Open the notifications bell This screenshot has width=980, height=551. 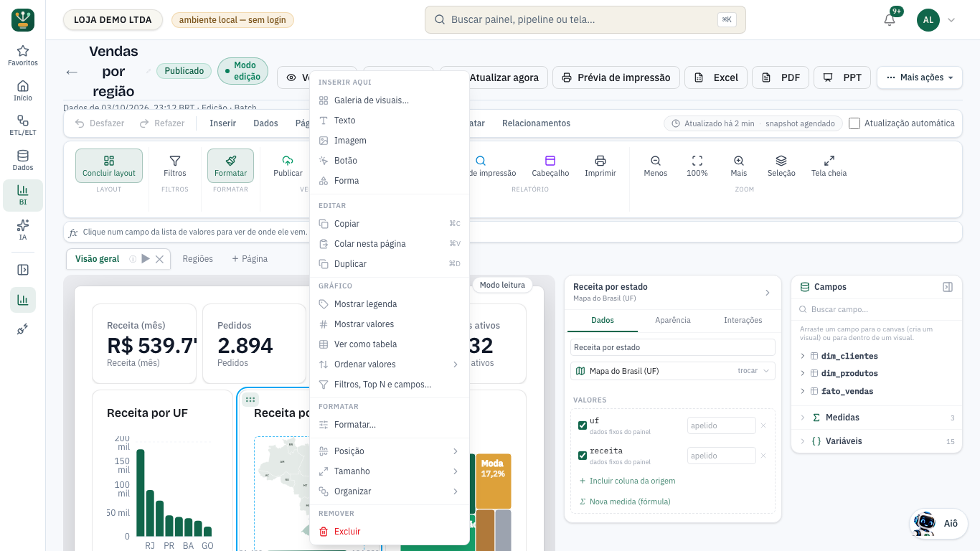point(890,19)
